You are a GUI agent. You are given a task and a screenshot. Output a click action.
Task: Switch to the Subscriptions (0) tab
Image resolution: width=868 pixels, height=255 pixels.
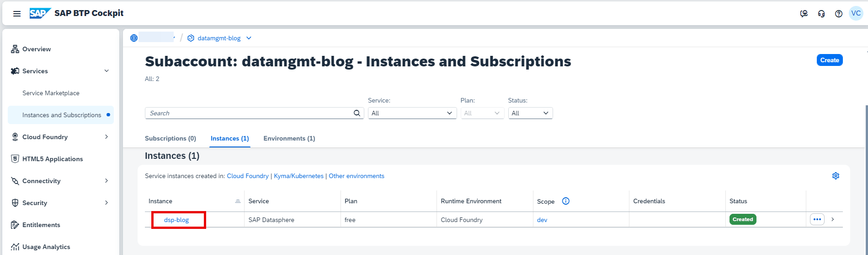pyautogui.click(x=170, y=138)
